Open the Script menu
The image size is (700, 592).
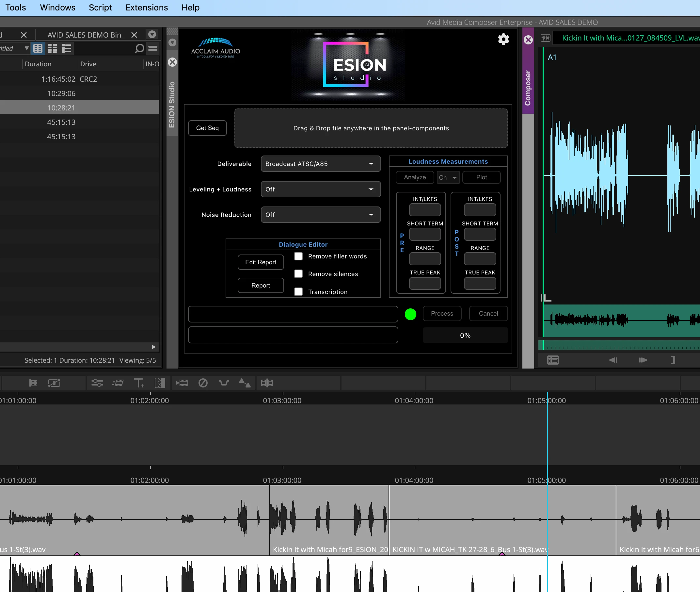click(x=100, y=8)
